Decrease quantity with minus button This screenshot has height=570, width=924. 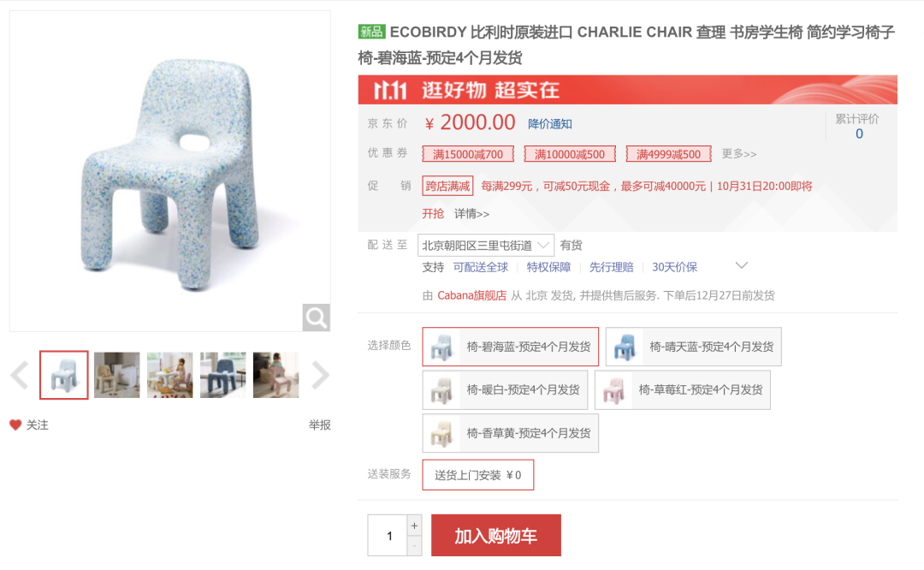pos(414,546)
